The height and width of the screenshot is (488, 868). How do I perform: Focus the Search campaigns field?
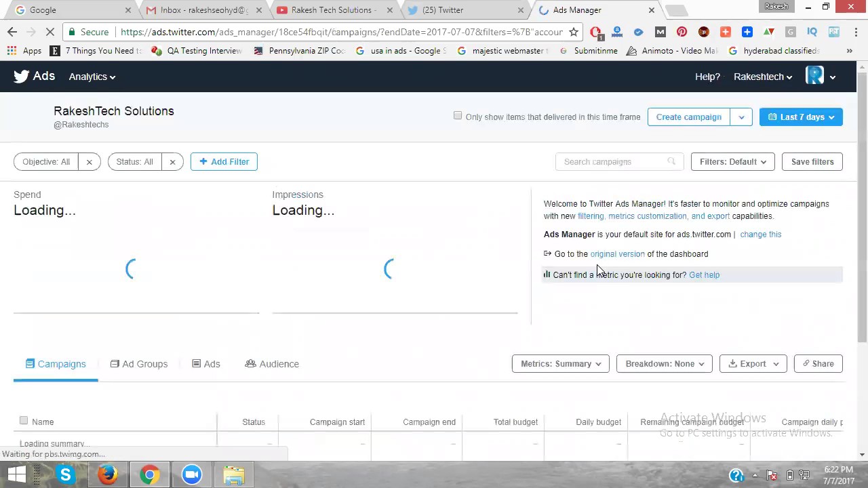tap(618, 161)
